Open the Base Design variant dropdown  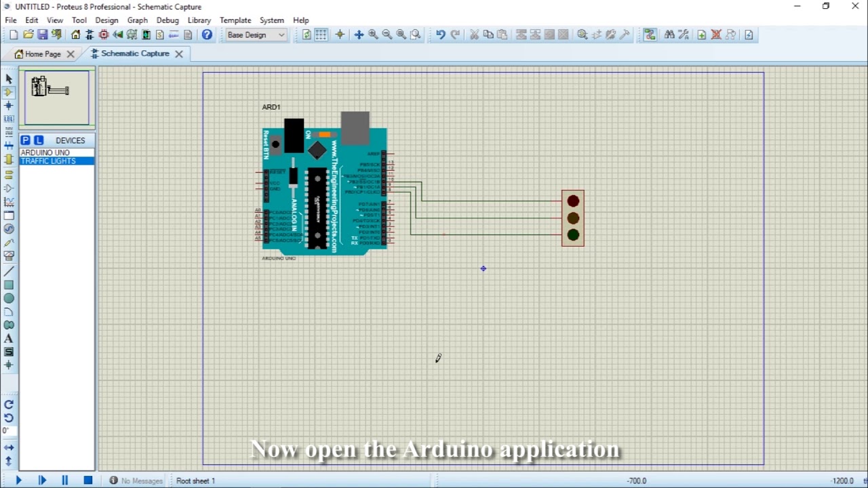click(x=256, y=35)
